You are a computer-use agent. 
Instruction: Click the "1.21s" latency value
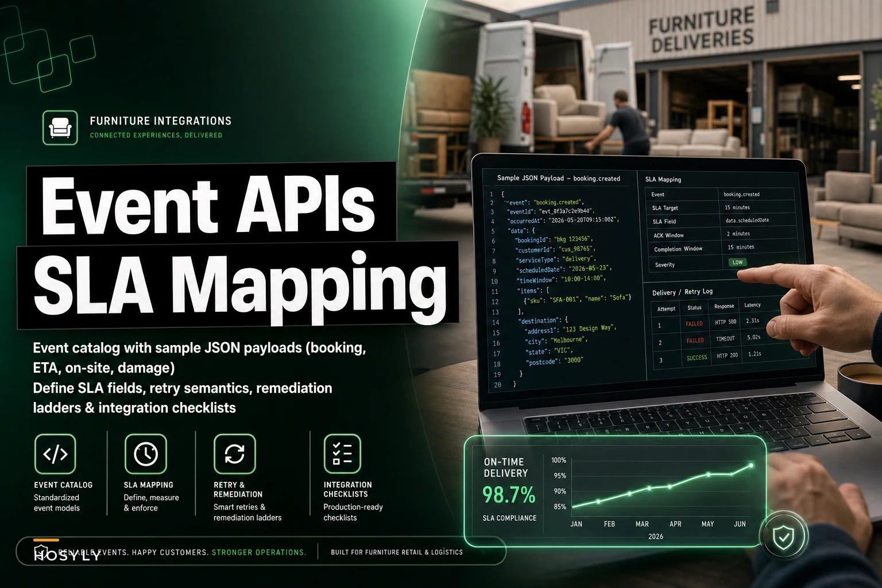755,354
